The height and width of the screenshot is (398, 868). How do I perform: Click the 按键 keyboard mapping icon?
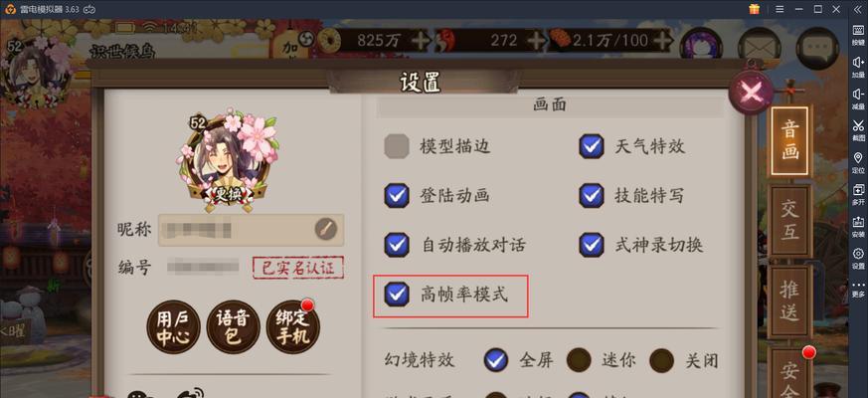click(858, 34)
